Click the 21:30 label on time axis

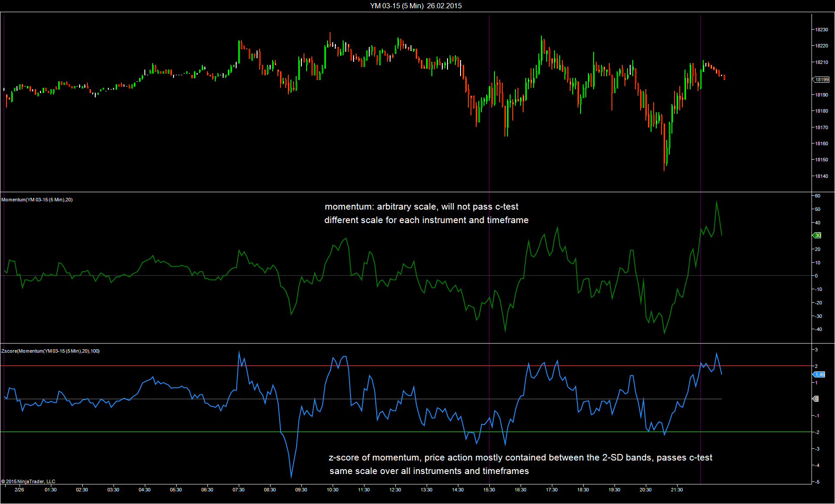click(677, 490)
